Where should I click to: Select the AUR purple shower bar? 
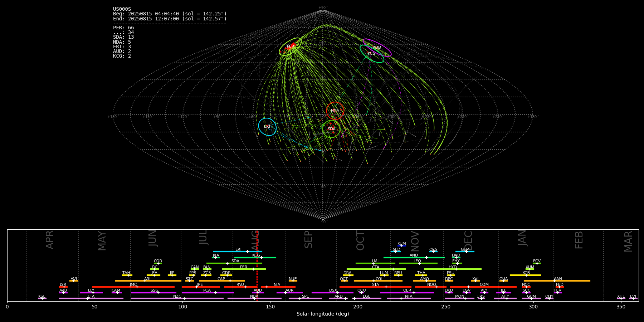coord(289,293)
